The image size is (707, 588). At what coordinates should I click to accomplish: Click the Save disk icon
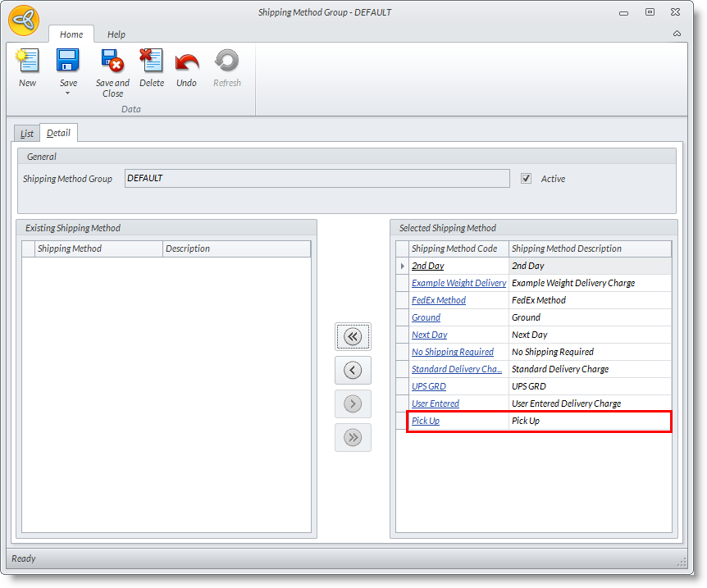[68, 62]
